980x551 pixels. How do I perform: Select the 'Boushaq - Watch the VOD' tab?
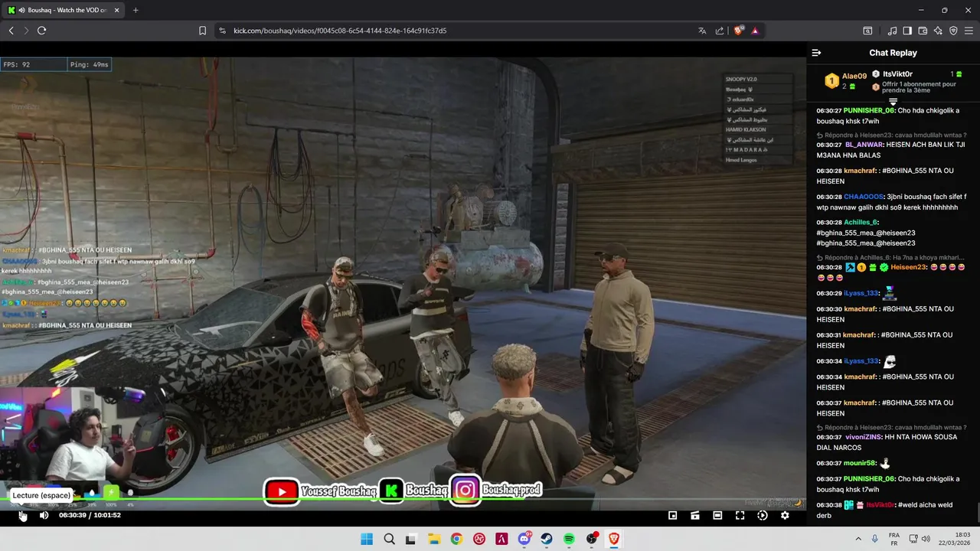64,10
